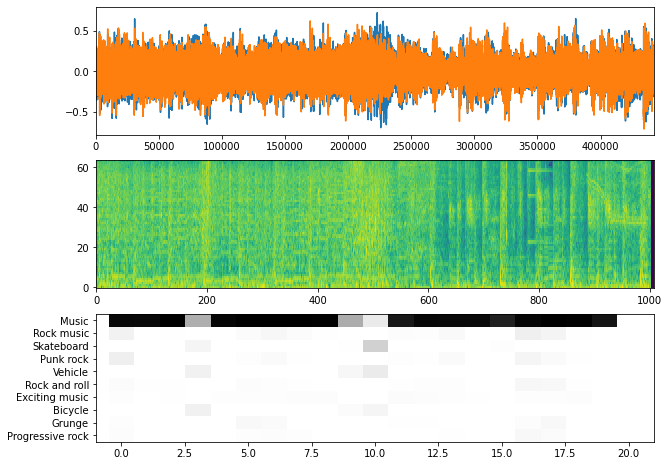This screenshot has height=466, width=669.
Task: Click the "Rock and roll" row label
Action: click(x=57, y=385)
